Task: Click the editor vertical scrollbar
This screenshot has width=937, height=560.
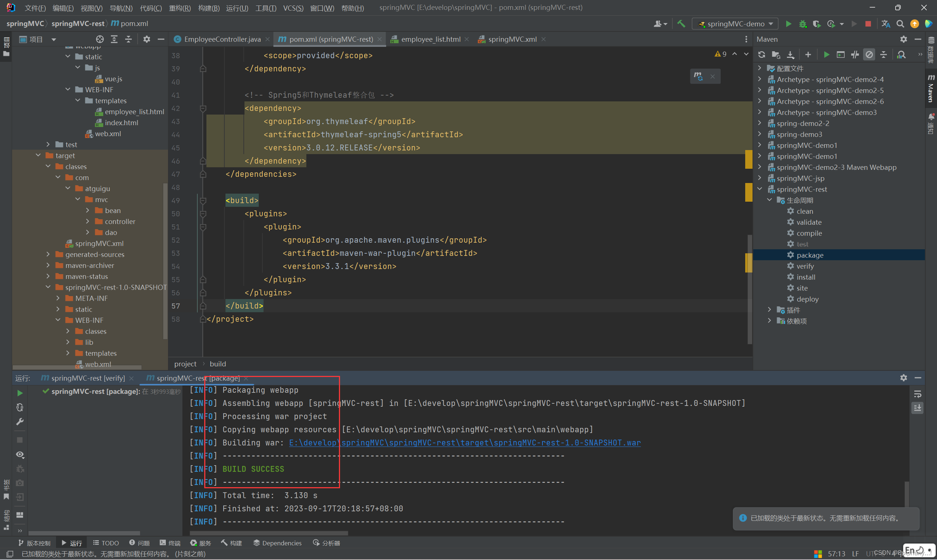Action: tap(750, 290)
